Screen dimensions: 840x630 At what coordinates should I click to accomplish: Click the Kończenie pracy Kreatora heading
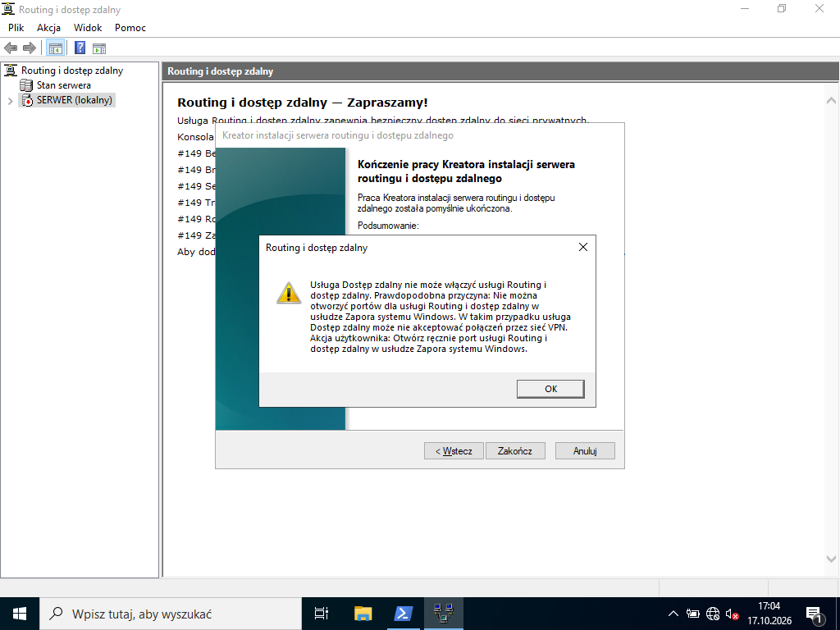(x=466, y=171)
